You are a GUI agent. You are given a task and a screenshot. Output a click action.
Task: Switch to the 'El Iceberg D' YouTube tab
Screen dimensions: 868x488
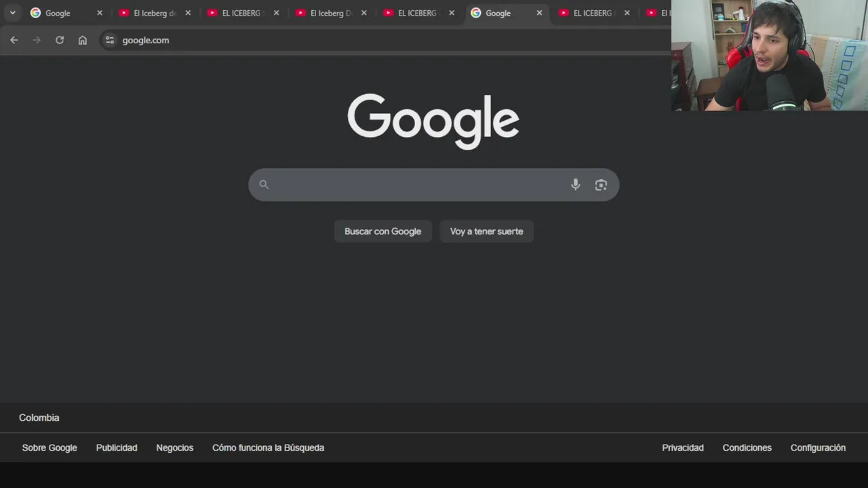[x=331, y=13]
